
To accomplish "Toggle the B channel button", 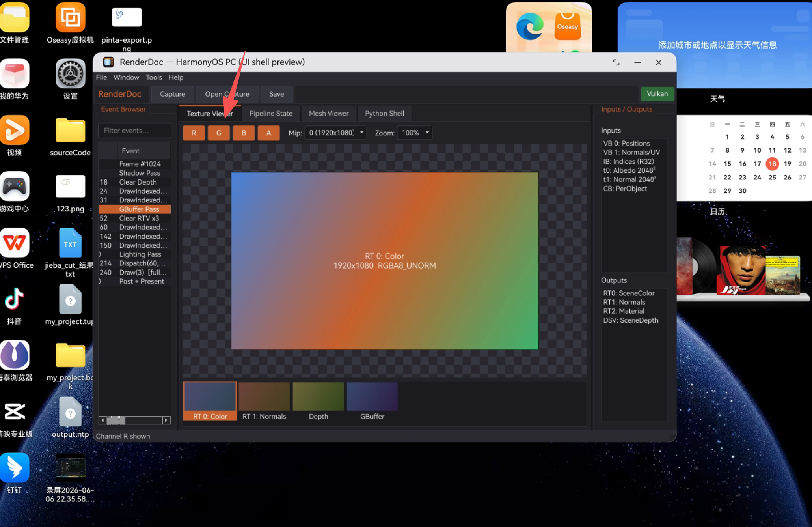I will (x=244, y=133).
